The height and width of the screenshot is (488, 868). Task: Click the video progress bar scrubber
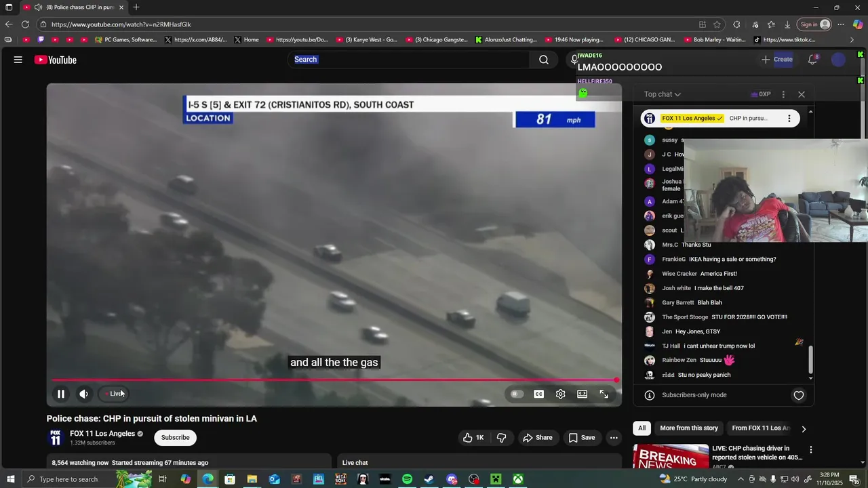(616, 380)
